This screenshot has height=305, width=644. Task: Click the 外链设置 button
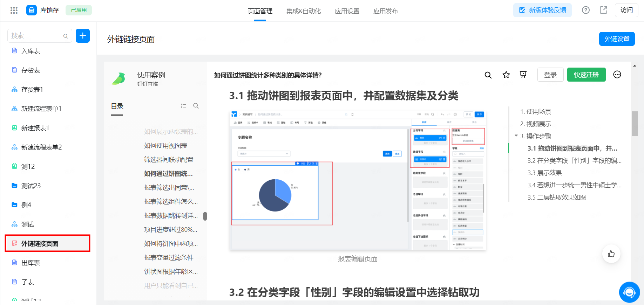tap(617, 39)
